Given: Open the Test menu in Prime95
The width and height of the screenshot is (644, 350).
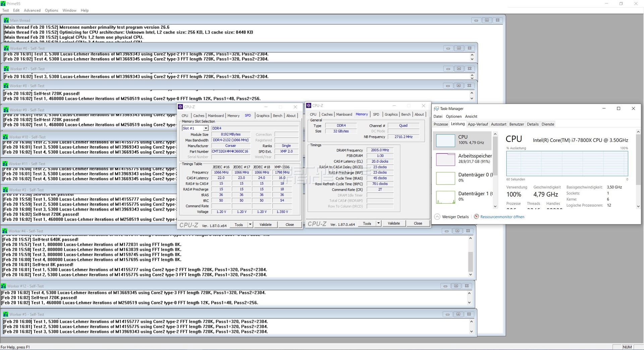Looking at the screenshot, I should (5, 10).
